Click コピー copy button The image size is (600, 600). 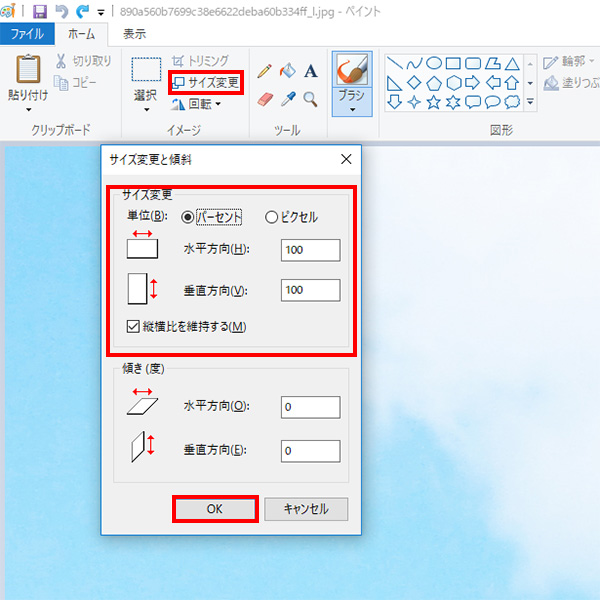(75, 82)
